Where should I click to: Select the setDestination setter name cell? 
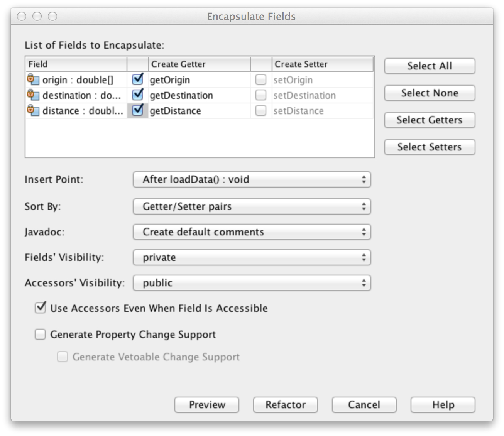[323, 95]
